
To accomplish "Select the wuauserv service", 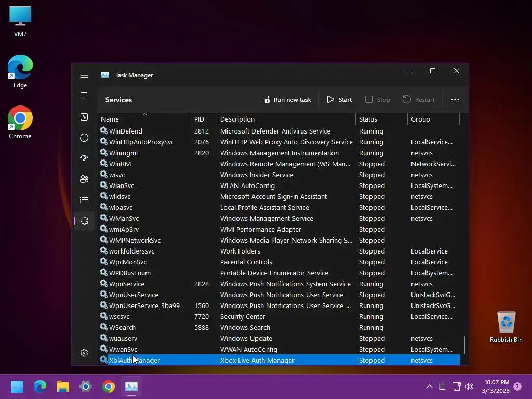I will point(279,339).
